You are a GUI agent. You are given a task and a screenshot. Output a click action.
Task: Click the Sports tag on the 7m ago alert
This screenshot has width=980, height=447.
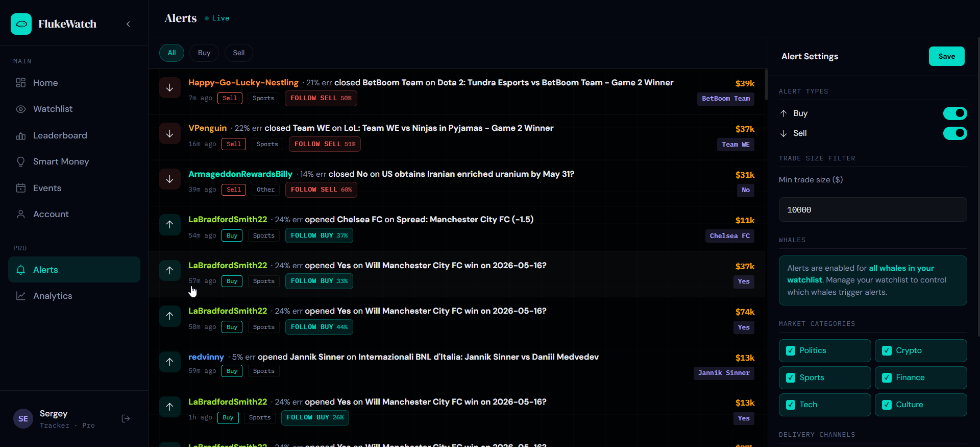pyautogui.click(x=263, y=98)
